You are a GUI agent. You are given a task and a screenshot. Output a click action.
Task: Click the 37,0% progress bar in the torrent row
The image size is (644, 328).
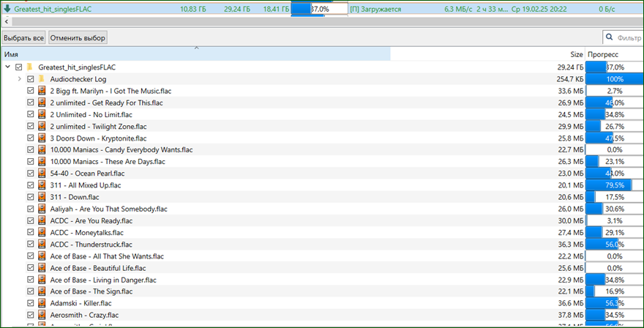pos(320,9)
